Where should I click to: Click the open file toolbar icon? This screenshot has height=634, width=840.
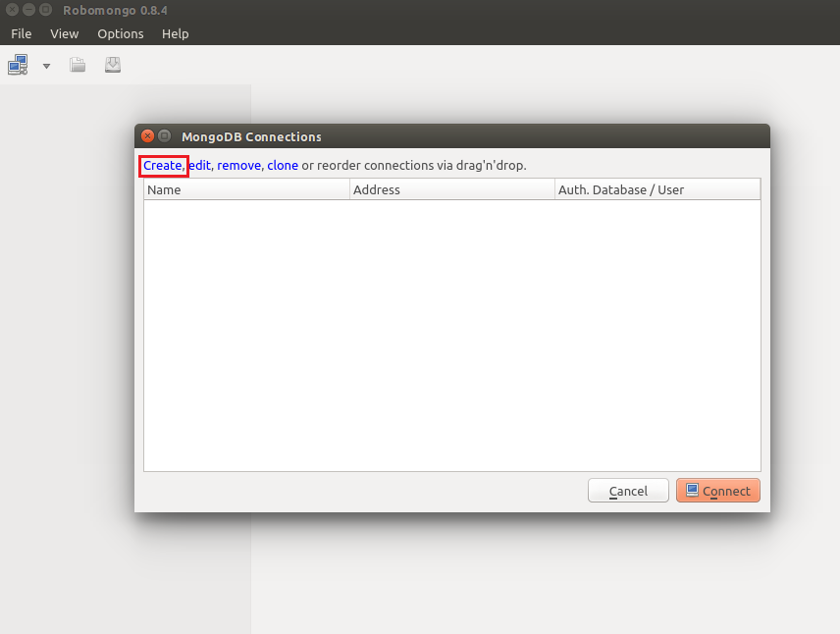coord(78,65)
